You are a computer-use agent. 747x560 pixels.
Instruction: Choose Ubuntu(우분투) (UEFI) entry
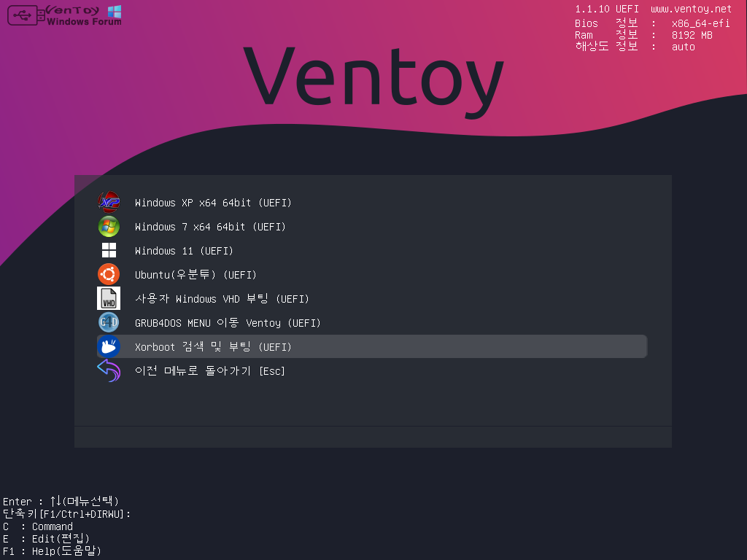pos(371,275)
